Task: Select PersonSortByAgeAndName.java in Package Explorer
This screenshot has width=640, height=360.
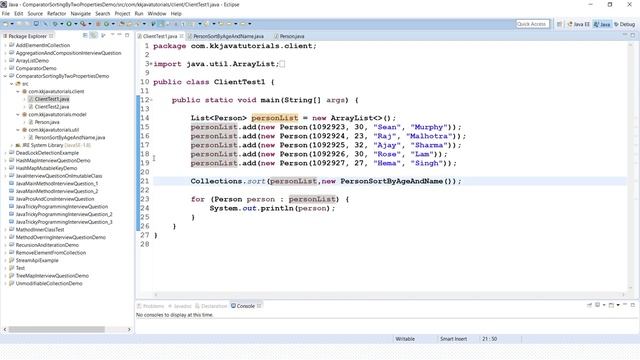Action: [70, 138]
